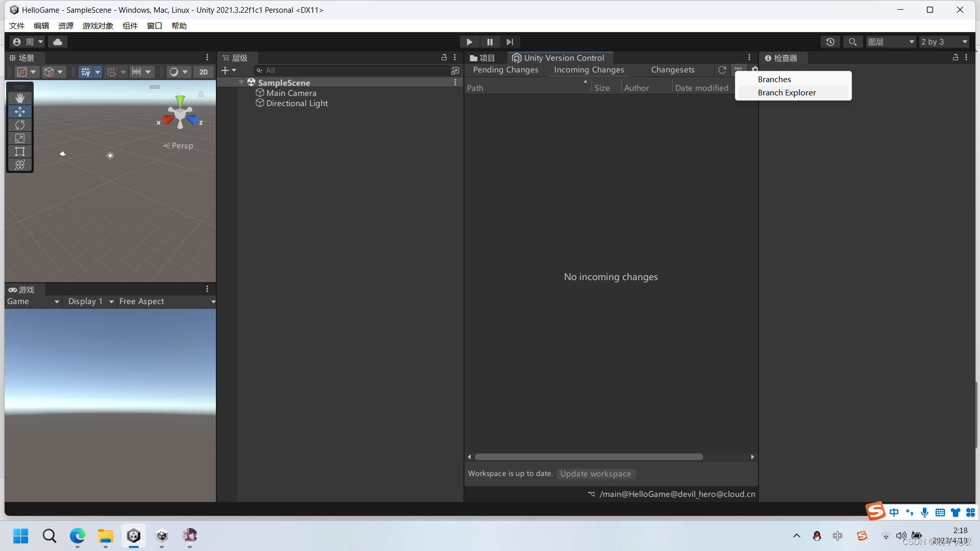Toggle the Inspector lock icon
The image size is (980, 551).
click(x=955, y=58)
